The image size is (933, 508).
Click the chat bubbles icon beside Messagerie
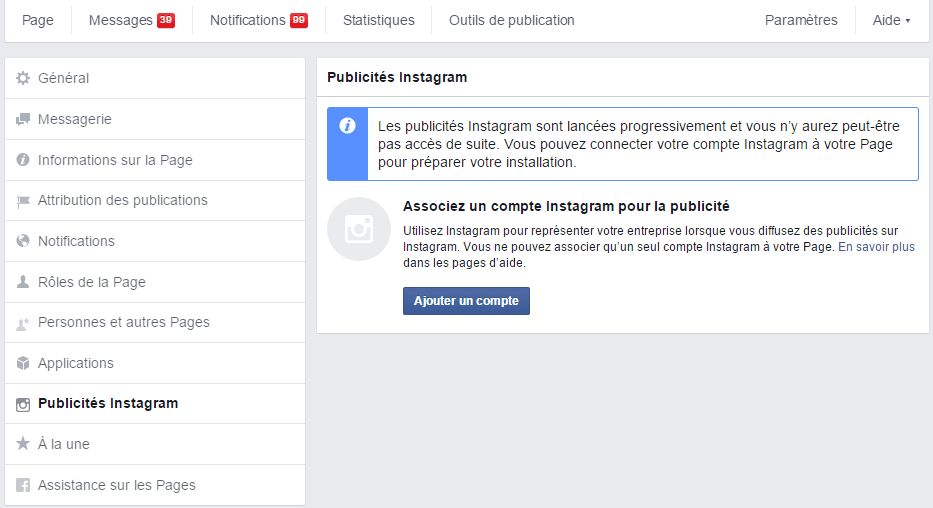23,119
